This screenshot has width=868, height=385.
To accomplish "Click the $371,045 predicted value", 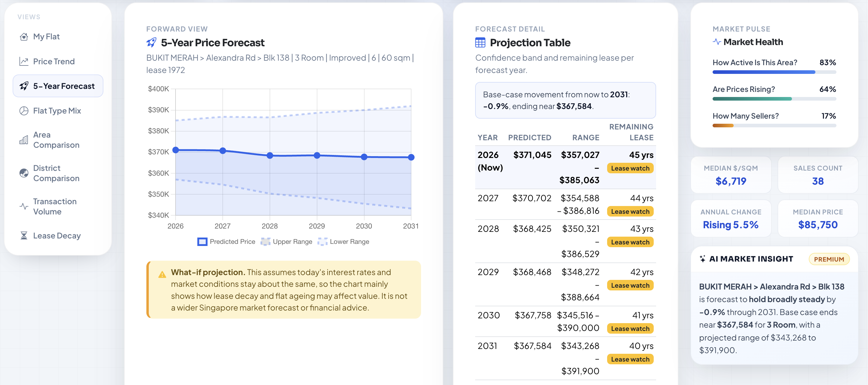I will point(532,155).
